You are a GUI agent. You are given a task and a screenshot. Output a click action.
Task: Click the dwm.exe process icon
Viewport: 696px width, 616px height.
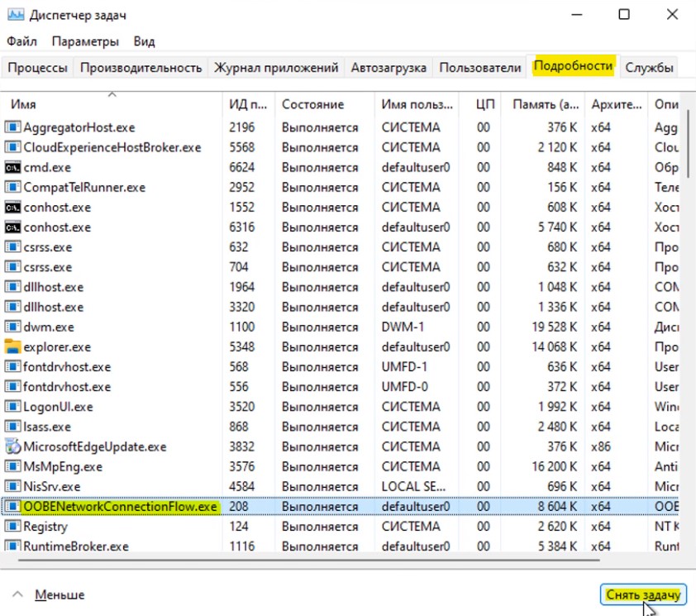pos(12,327)
